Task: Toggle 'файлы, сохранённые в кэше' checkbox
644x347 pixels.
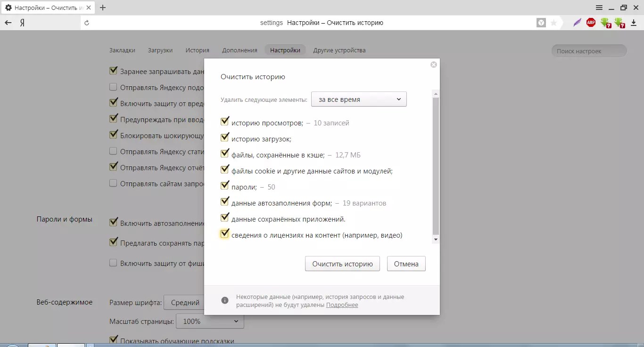Action: (225, 155)
